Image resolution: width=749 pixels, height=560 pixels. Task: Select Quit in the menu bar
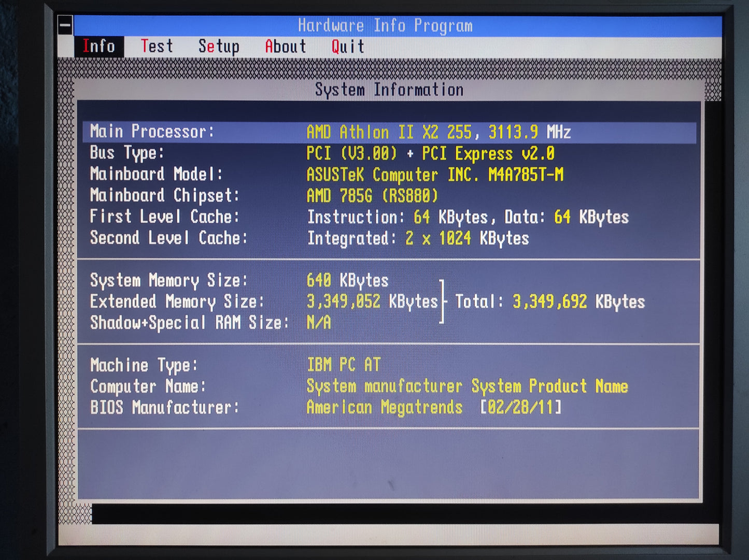(348, 47)
